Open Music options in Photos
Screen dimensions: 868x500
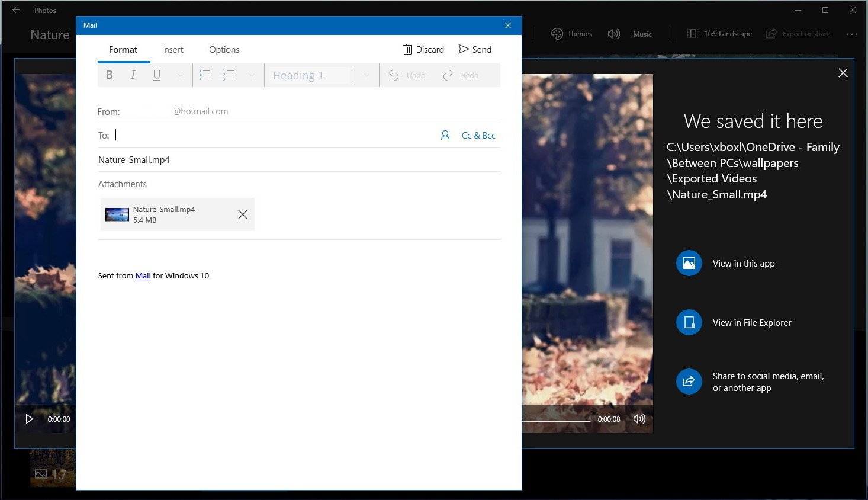629,34
